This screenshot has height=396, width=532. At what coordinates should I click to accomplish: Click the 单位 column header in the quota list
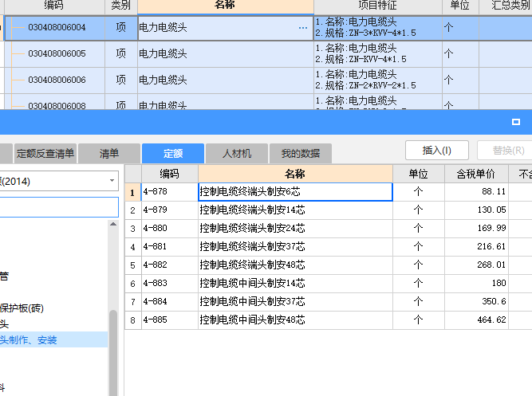click(418, 174)
